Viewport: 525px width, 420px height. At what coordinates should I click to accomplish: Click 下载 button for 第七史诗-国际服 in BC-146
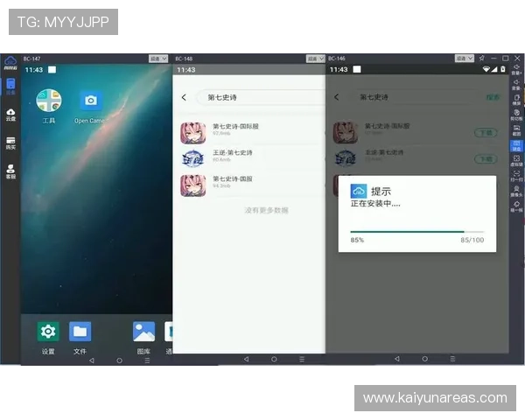pyautogui.click(x=486, y=133)
